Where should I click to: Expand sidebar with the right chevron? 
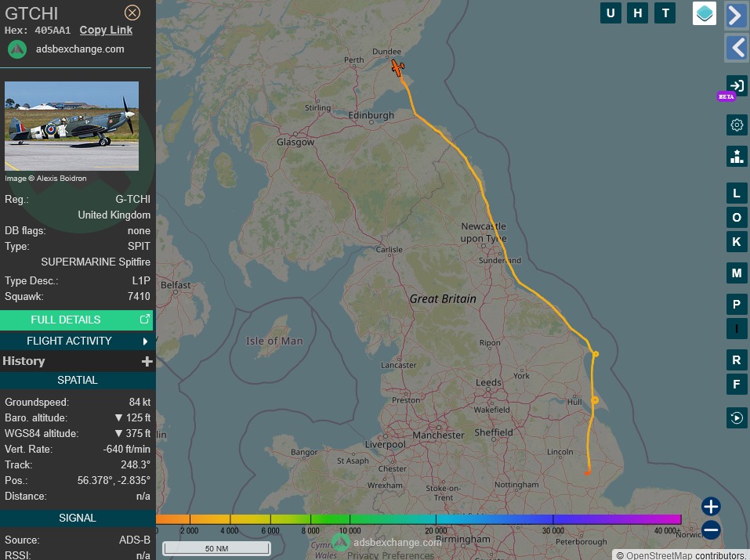tap(737, 15)
